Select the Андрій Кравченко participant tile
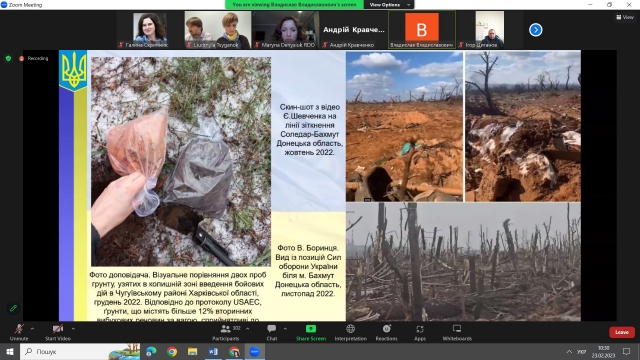The height and width of the screenshot is (360, 640). (x=353, y=30)
